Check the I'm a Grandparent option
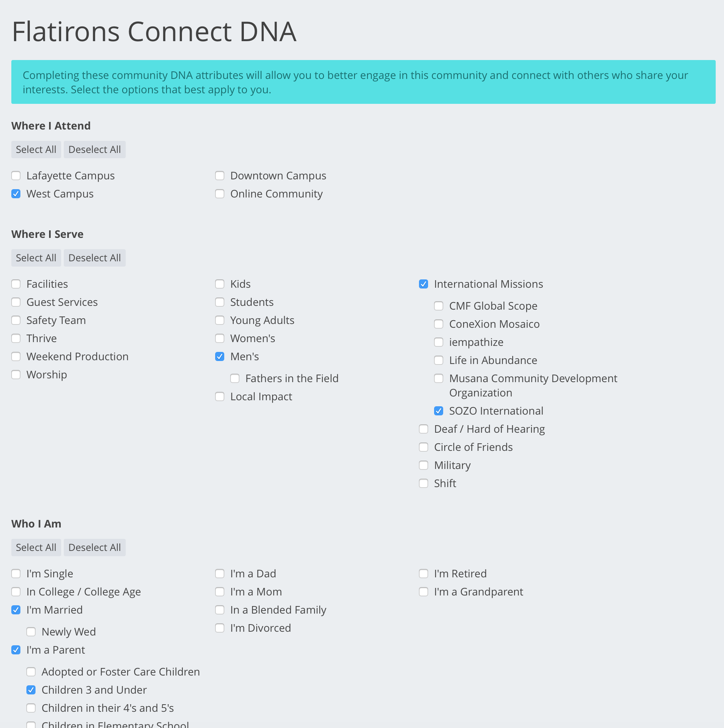The width and height of the screenshot is (724, 728). coord(424,592)
